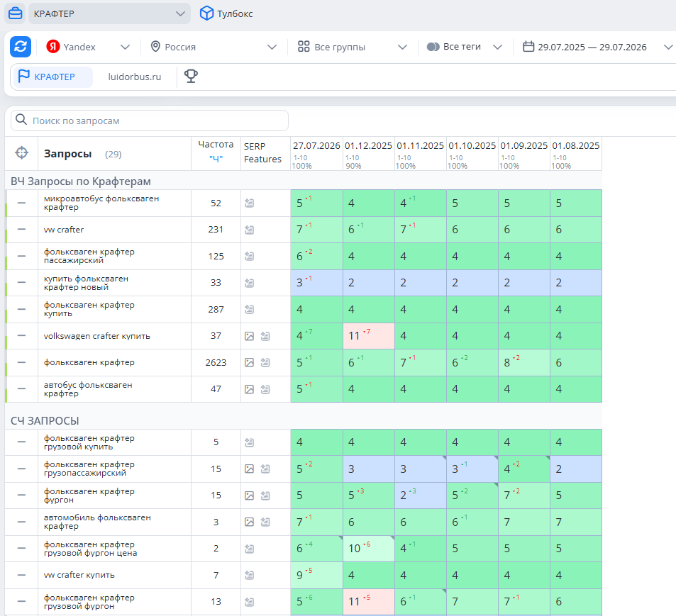Toggle minus selector for 'фольксваген крафтер пассажирский' row

(21, 257)
